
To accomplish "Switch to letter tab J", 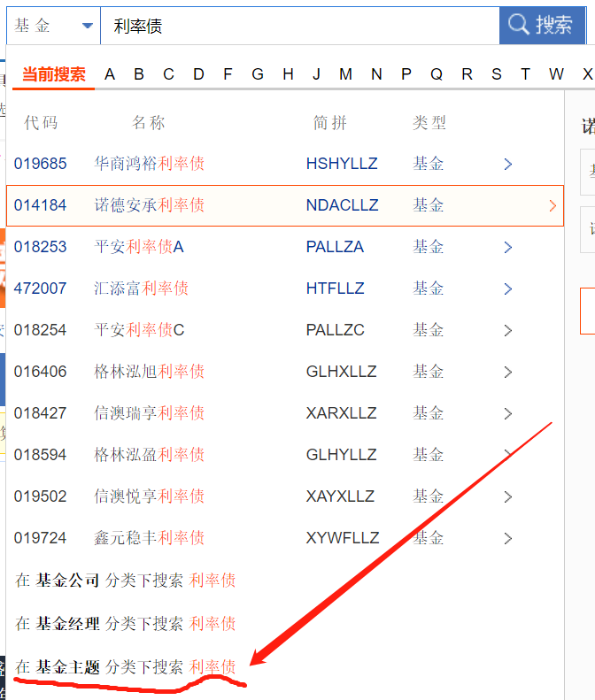I will (316, 74).
